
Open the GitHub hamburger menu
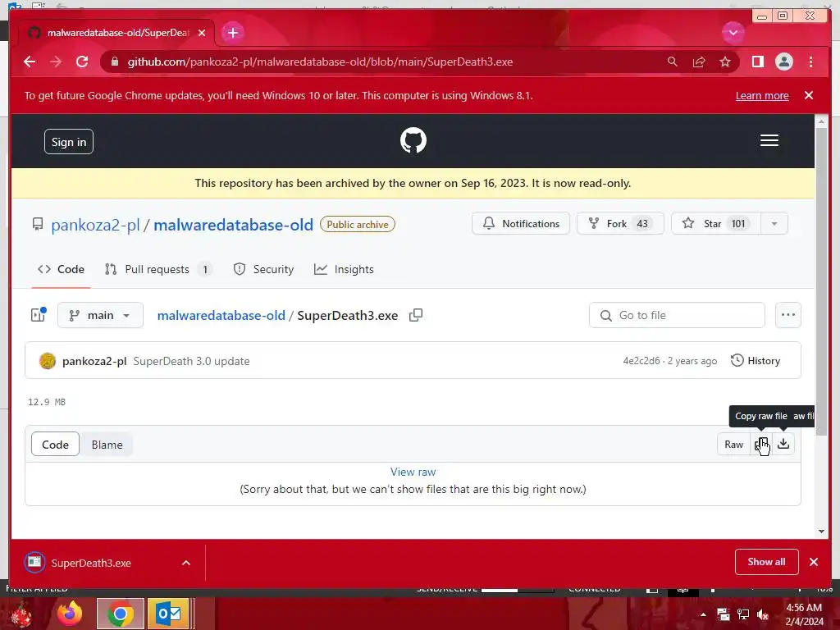point(769,140)
